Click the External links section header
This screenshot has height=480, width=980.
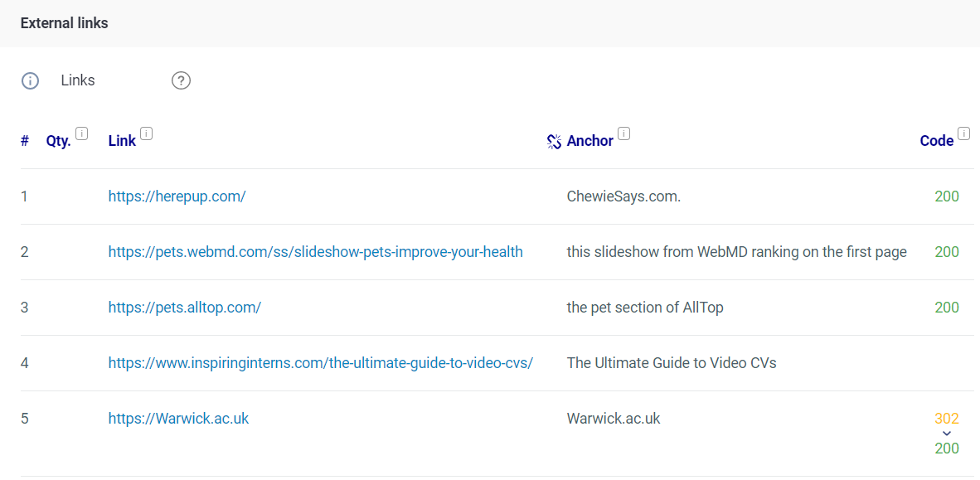pos(65,23)
